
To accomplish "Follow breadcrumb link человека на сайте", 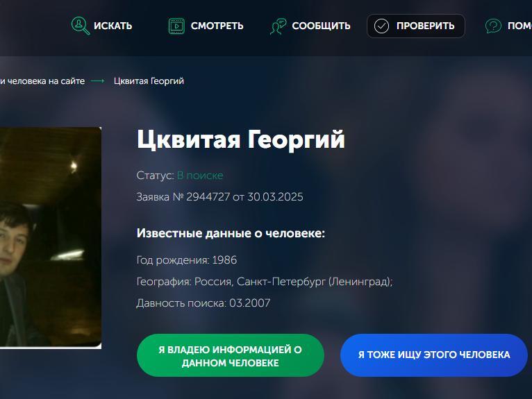I will click(x=42, y=81).
